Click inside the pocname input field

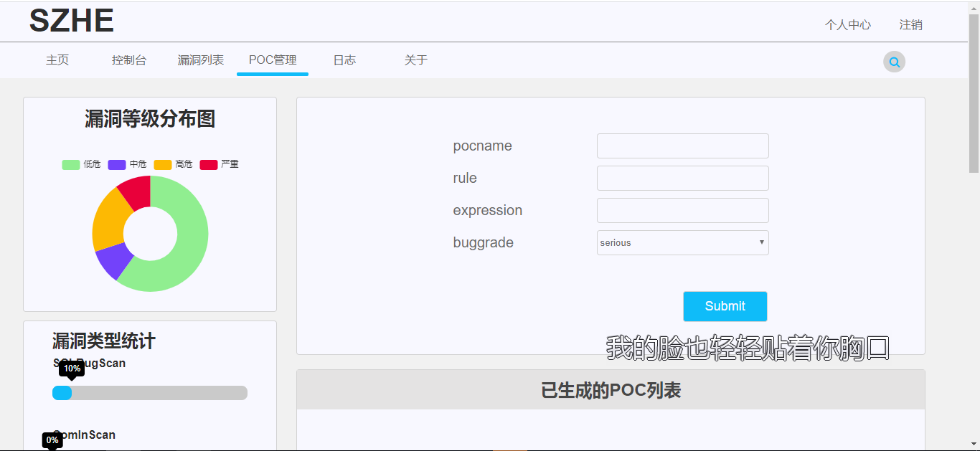click(x=682, y=146)
